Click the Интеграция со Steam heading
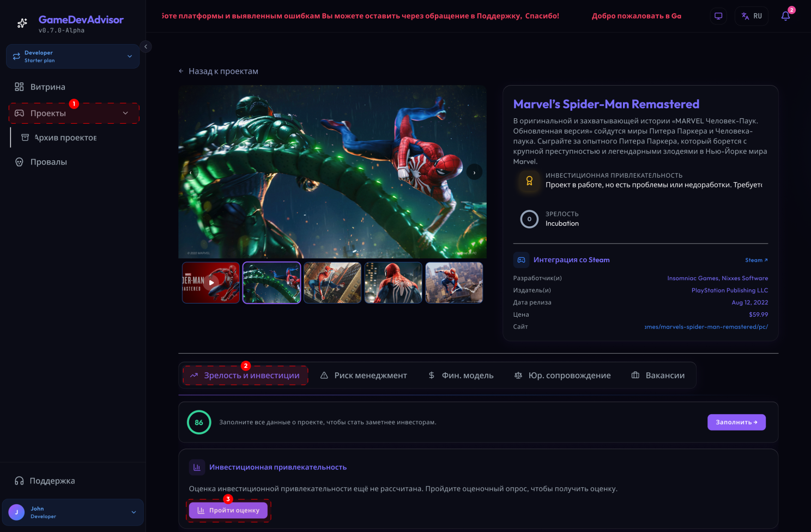This screenshot has height=532, width=811. click(571, 260)
